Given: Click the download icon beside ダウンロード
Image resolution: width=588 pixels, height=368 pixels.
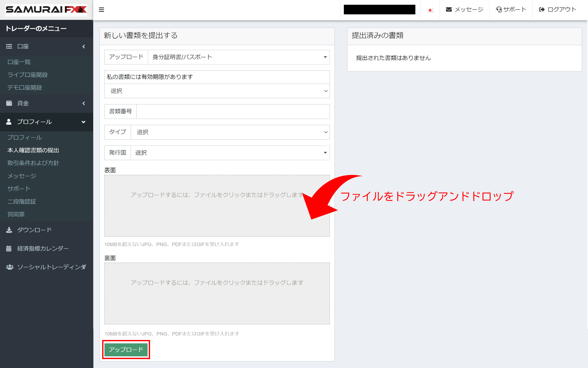Looking at the screenshot, I should (9, 230).
